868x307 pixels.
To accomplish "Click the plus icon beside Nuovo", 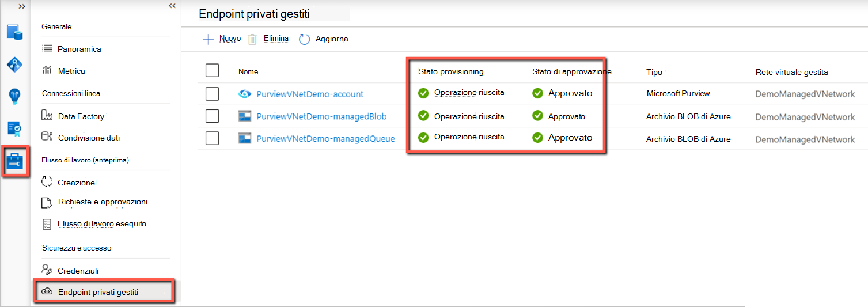I will point(208,39).
